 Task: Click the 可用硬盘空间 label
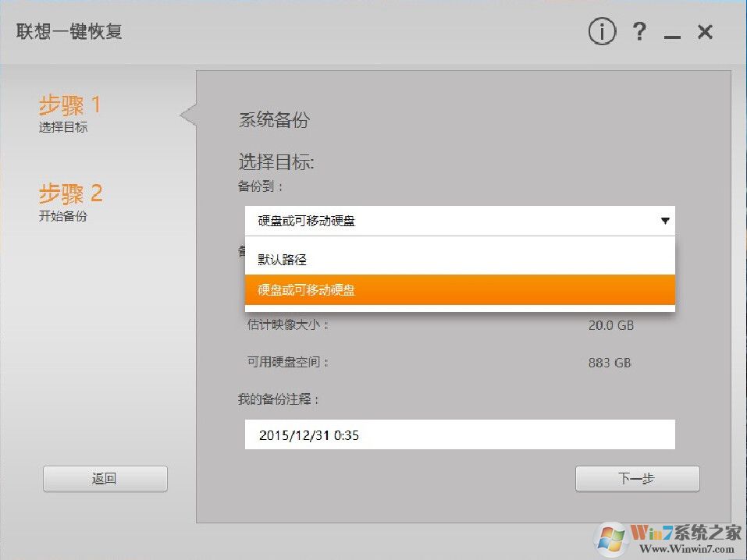coord(288,362)
